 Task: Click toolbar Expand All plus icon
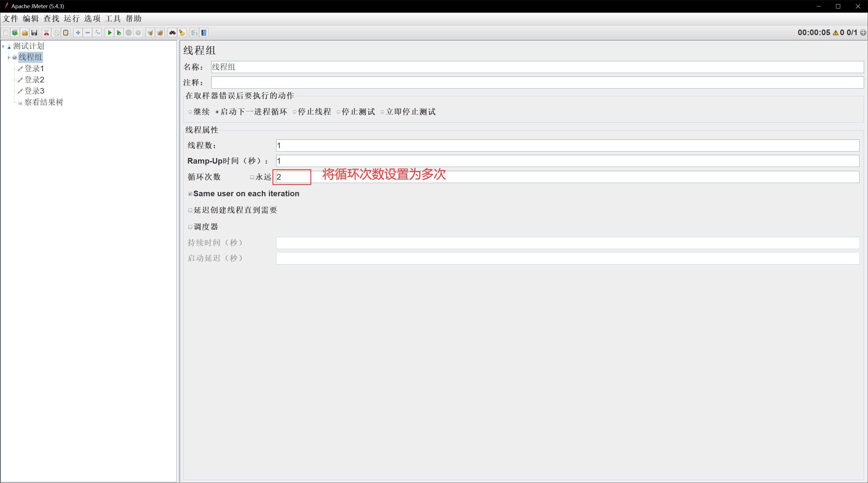pos(78,33)
